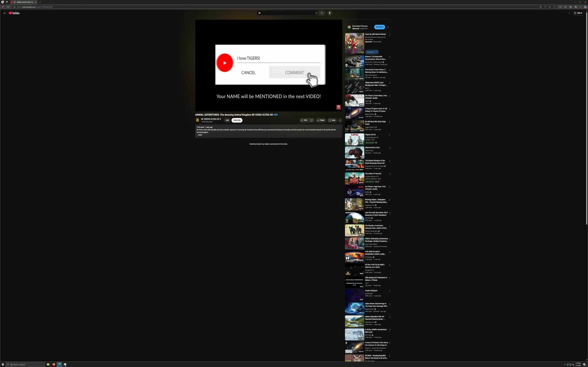Viewport: 588px width, 367px height.
Task: Save the video to a playlist
Action: click(332, 120)
